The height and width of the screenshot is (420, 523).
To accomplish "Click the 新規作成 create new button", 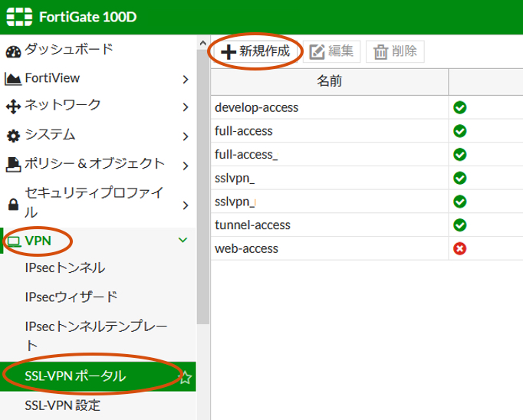I will point(257,51).
